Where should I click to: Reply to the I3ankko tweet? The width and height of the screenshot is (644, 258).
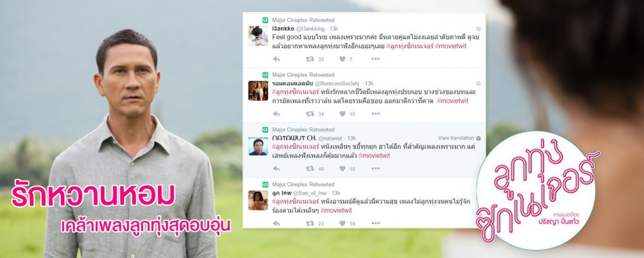[x=276, y=59]
